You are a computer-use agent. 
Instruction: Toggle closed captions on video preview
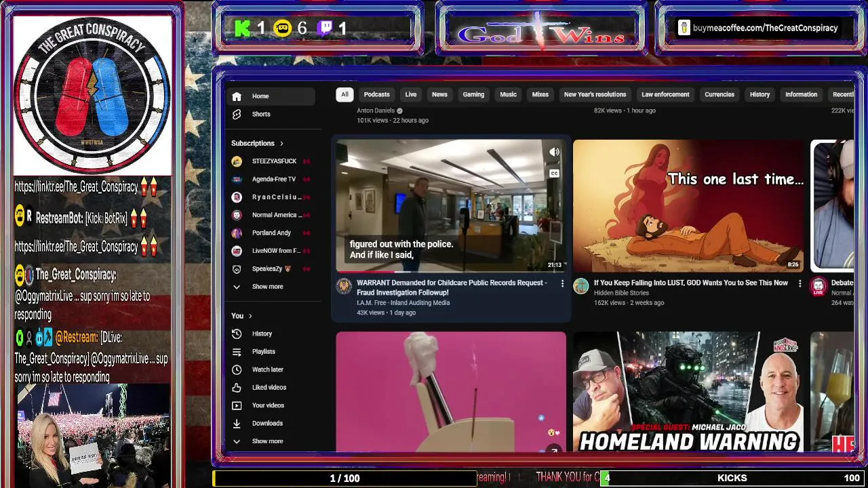tap(554, 174)
